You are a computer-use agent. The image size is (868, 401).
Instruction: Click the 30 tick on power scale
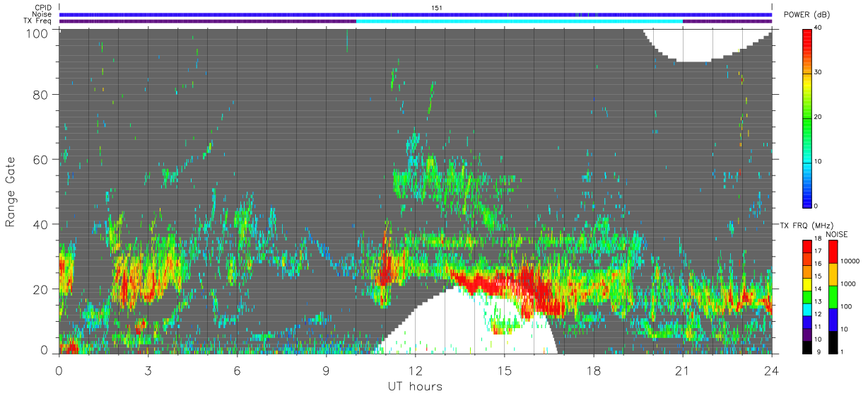pos(819,72)
